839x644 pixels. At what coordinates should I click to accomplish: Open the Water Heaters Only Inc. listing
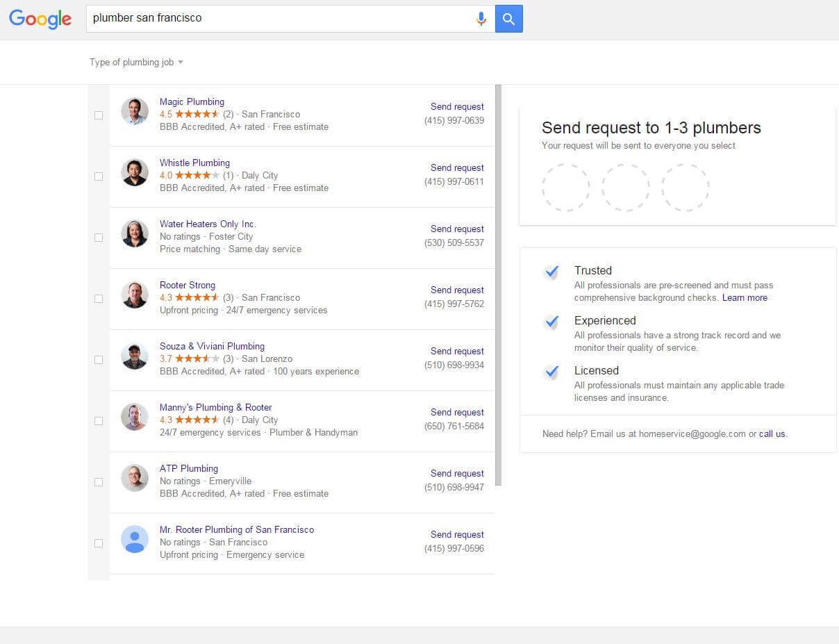pos(208,224)
